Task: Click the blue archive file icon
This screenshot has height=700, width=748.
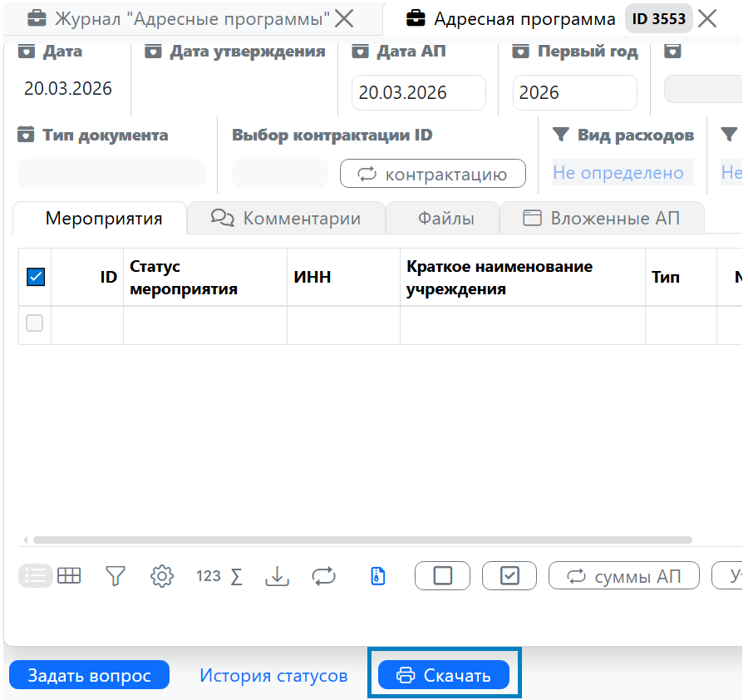Action: 378,575
